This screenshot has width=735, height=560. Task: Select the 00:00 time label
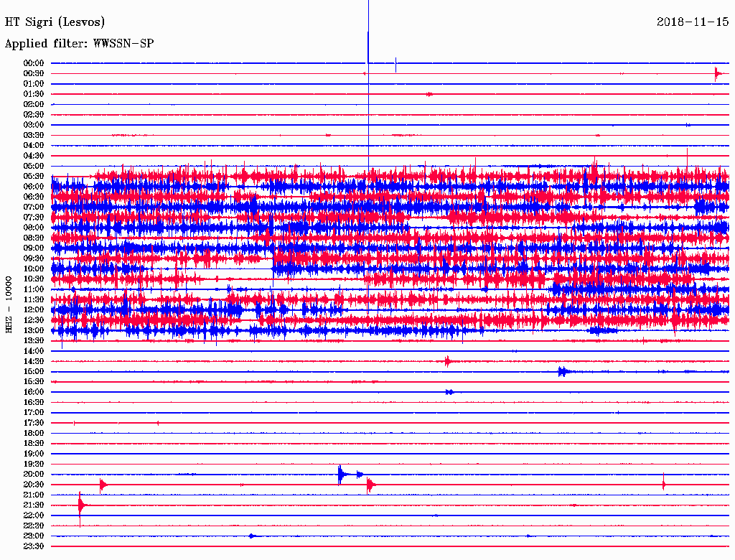click(x=34, y=63)
